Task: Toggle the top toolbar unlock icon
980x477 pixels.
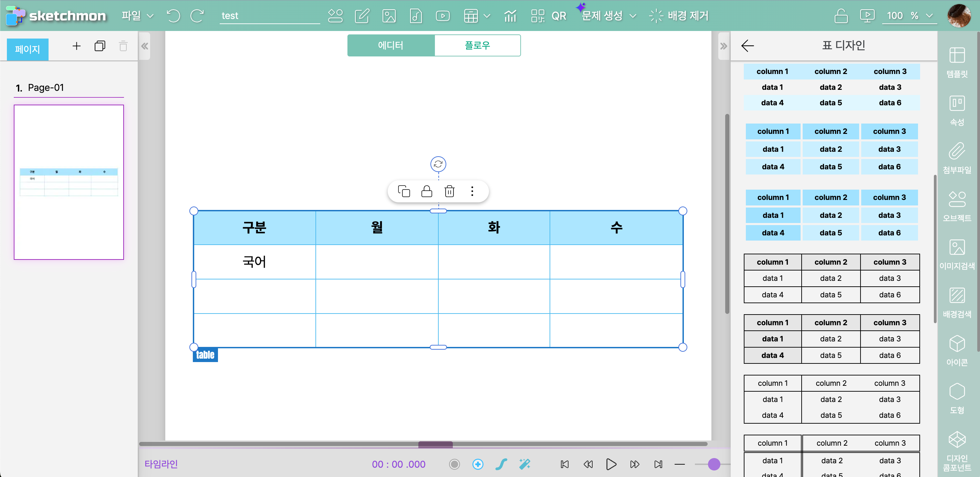Action: [841, 15]
